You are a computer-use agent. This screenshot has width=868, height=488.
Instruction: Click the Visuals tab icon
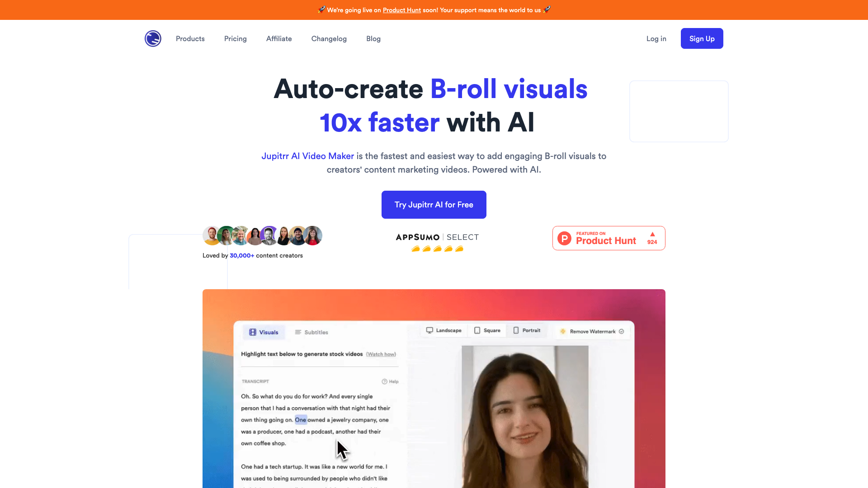pyautogui.click(x=253, y=333)
